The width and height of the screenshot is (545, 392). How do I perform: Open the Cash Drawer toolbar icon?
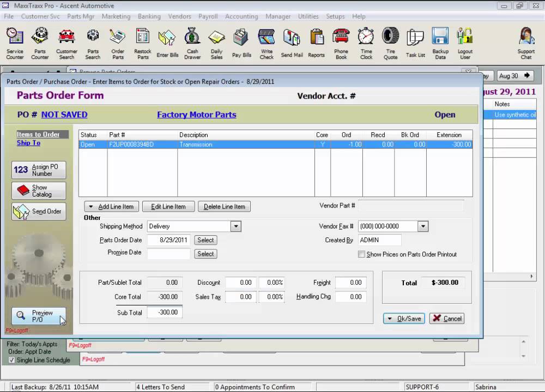coord(192,44)
